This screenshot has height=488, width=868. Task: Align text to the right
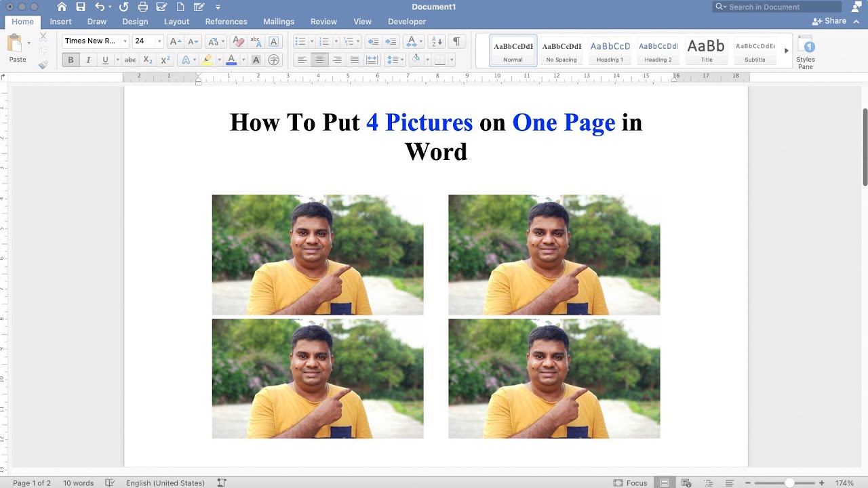pyautogui.click(x=337, y=60)
